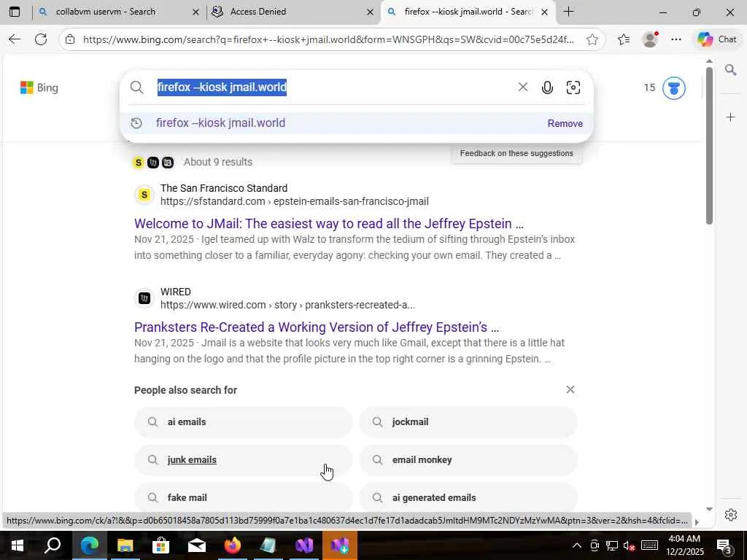Launch Firefox from taskbar
Viewport: 747px width, 560px height.
[x=233, y=545]
